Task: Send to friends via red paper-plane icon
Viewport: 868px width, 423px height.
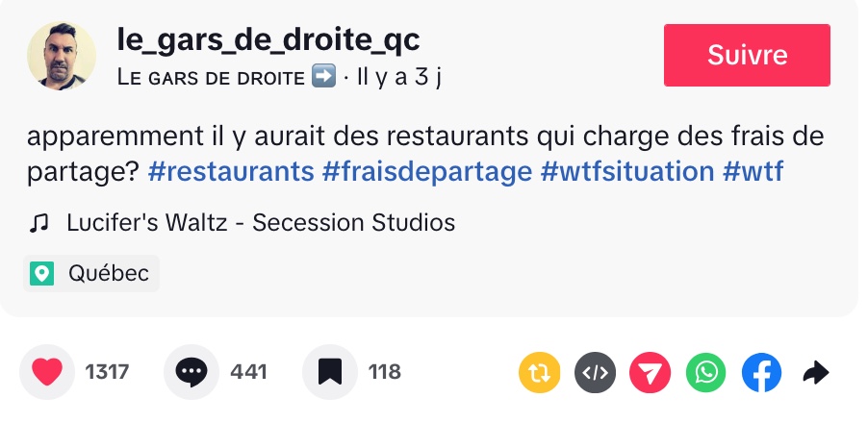Action: [x=651, y=373]
